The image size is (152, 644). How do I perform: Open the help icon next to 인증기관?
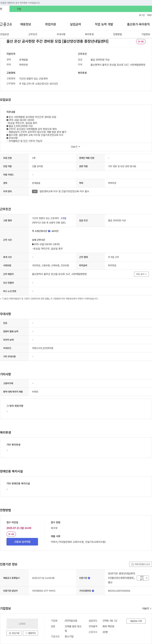89,578
